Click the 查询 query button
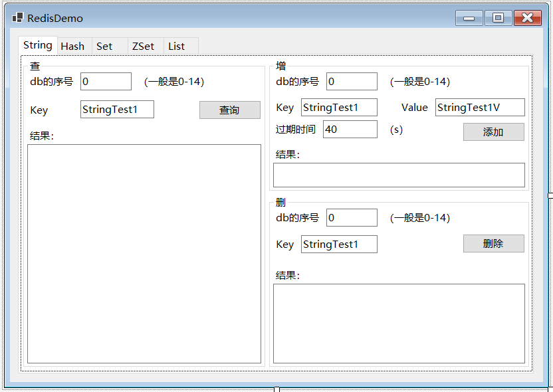Image resolution: width=553 pixels, height=392 pixels. point(230,110)
